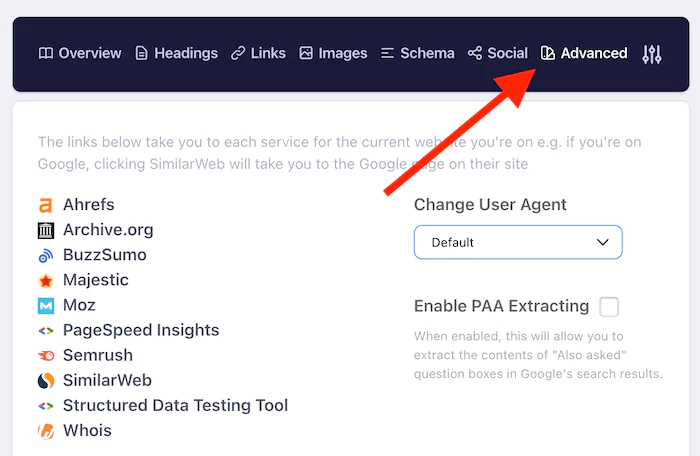This screenshot has width=700, height=456.
Task: Select the Advanced tab
Action: [584, 54]
